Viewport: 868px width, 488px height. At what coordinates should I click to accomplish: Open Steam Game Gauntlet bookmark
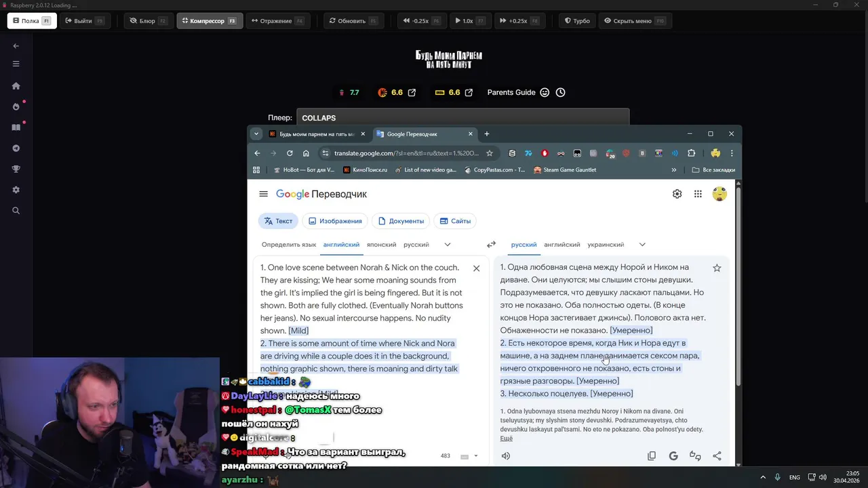coord(565,170)
